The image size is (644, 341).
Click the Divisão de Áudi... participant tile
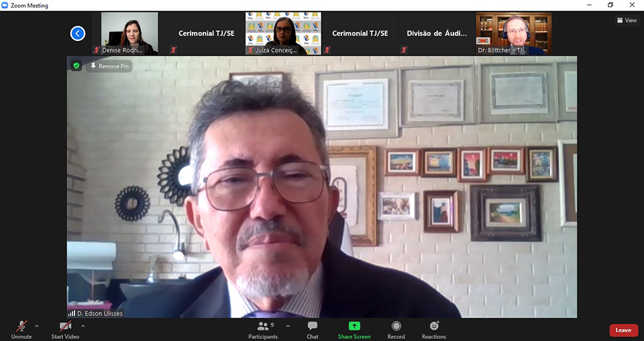pyautogui.click(x=437, y=33)
